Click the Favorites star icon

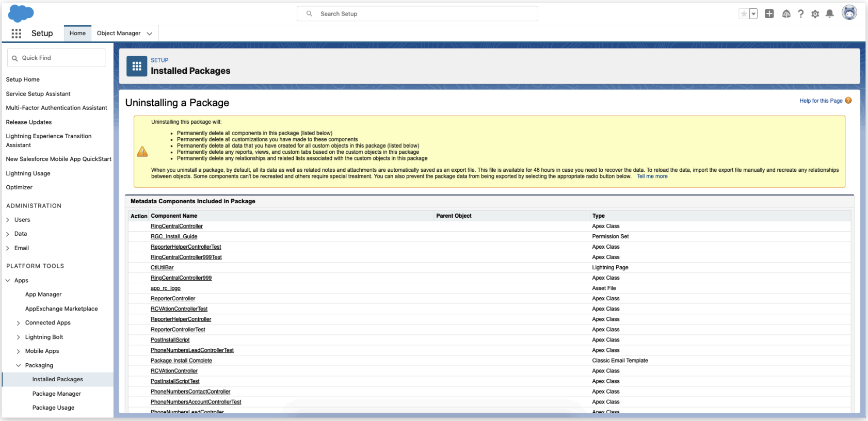click(744, 14)
